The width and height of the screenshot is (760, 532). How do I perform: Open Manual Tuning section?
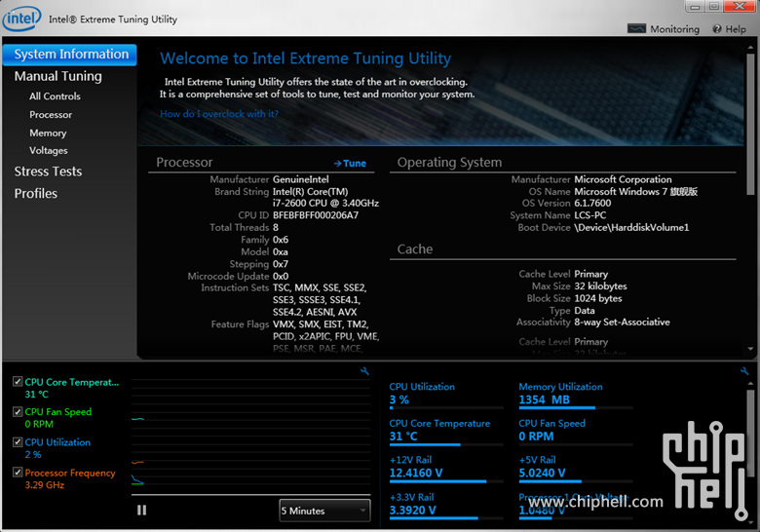pos(58,77)
